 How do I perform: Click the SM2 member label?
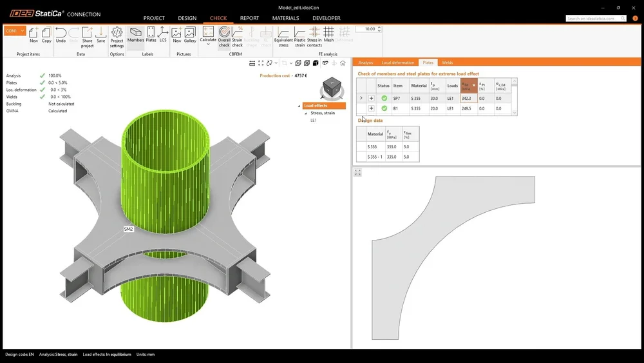[x=129, y=229]
